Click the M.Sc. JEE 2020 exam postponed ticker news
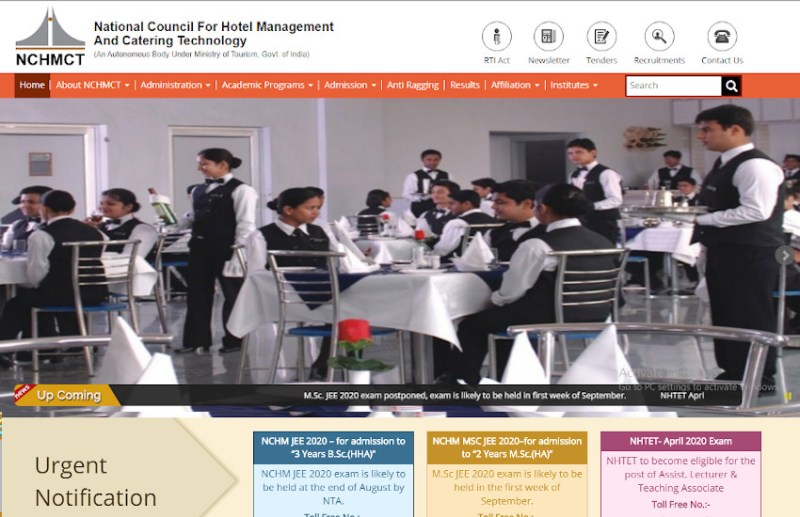Viewport: 800px width, 517px height. (x=464, y=396)
